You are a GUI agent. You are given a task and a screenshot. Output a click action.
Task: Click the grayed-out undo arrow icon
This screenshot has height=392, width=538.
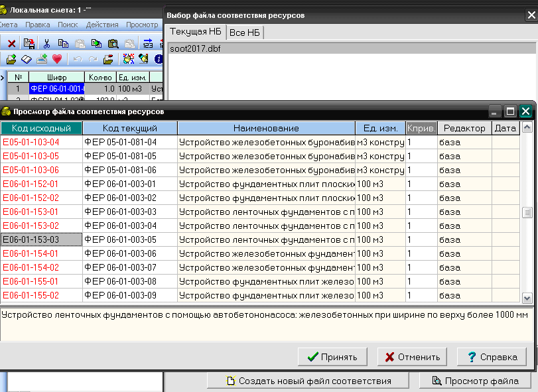pyautogui.click(x=78, y=59)
